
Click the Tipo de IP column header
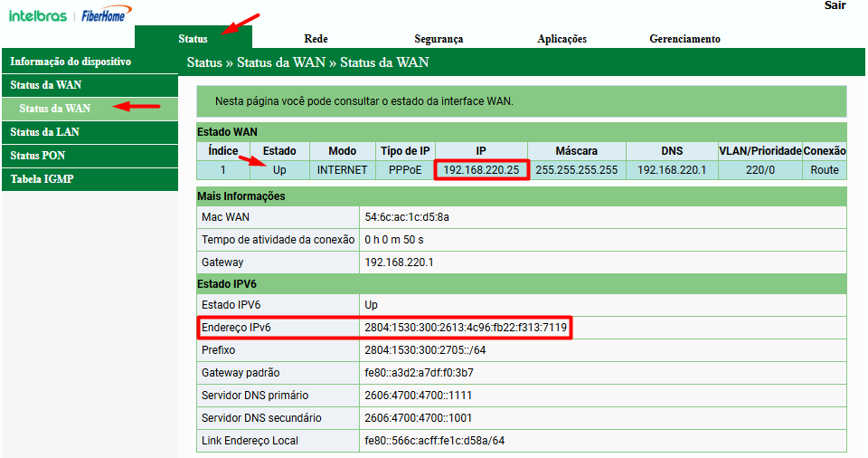pyautogui.click(x=405, y=151)
